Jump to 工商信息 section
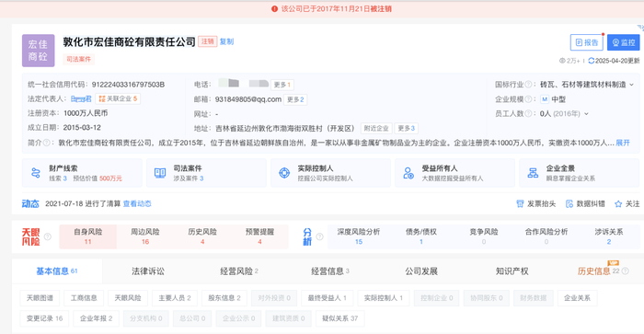The image size is (644, 334). [84, 298]
